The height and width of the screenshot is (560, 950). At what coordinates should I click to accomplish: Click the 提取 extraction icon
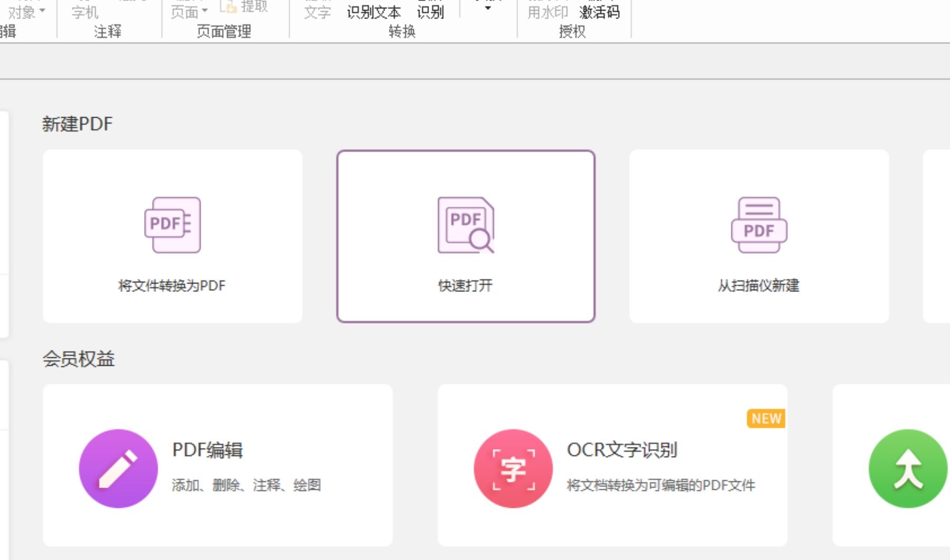click(x=231, y=7)
